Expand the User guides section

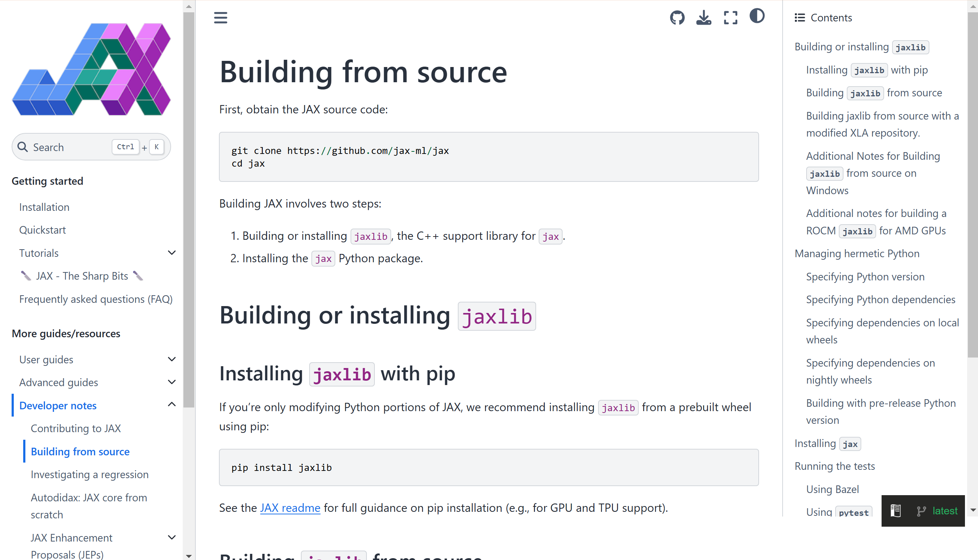(x=172, y=359)
